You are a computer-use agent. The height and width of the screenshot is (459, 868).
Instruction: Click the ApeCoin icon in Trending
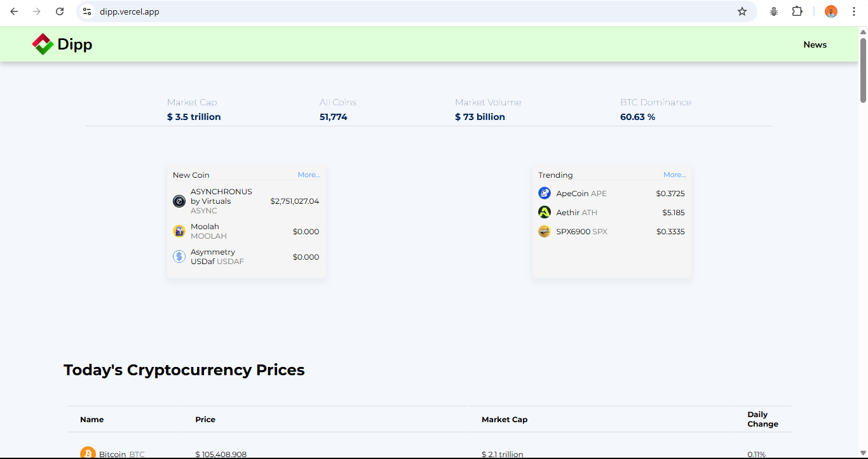click(545, 193)
